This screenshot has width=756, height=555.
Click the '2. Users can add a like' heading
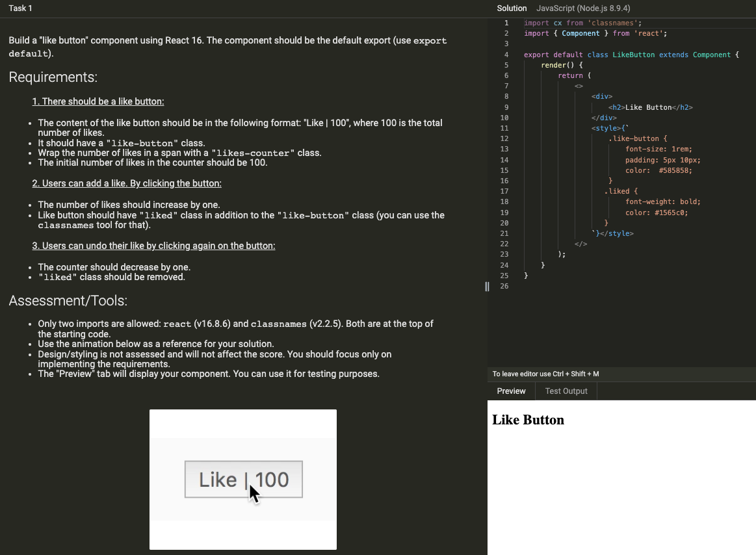click(x=127, y=183)
